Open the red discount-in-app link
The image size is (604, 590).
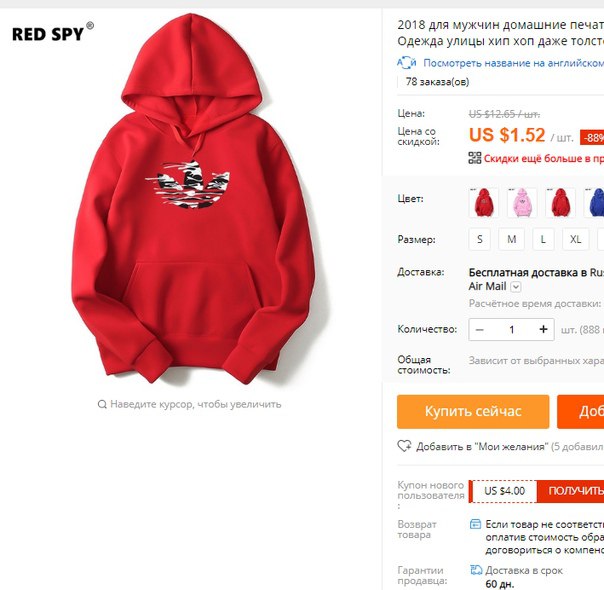tap(544, 158)
